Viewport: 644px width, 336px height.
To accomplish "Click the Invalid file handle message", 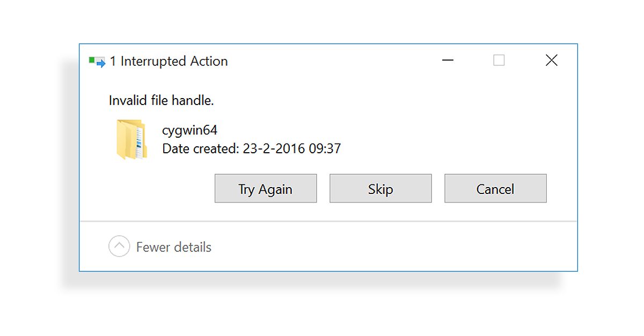I will point(162,100).
